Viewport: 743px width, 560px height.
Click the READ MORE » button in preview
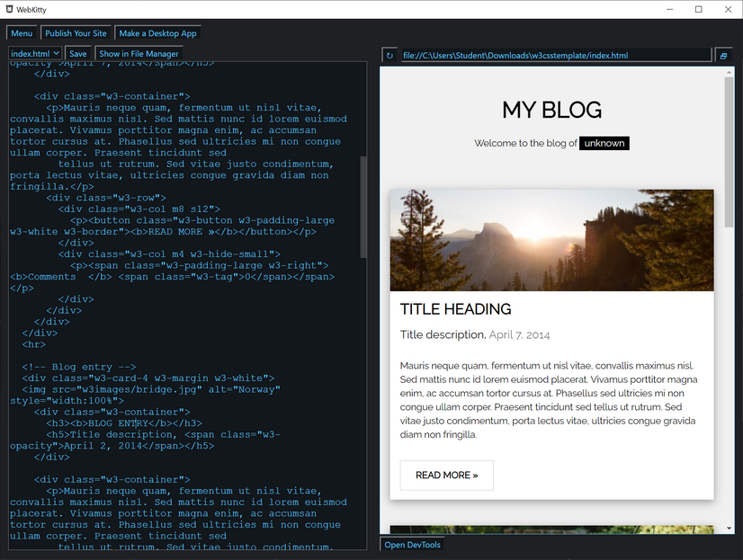(446, 475)
